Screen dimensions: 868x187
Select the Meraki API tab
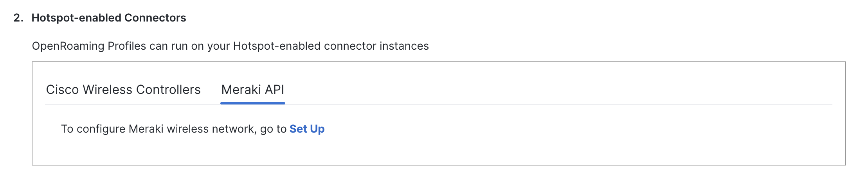[253, 90]
